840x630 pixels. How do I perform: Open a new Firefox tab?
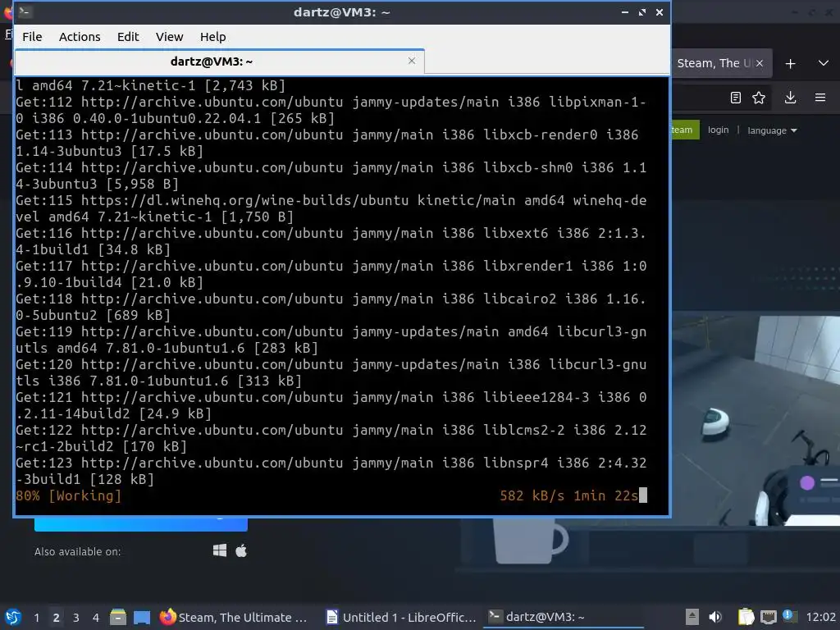790,64
